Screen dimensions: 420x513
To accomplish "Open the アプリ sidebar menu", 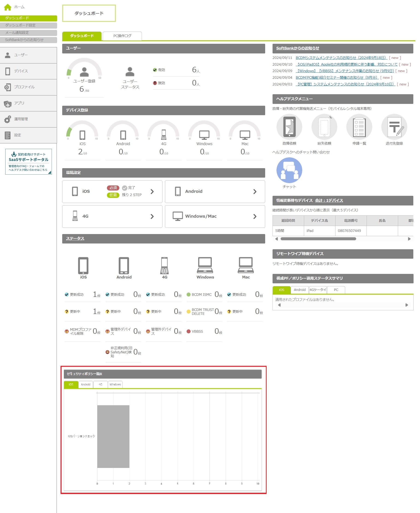I will [28, 103].
